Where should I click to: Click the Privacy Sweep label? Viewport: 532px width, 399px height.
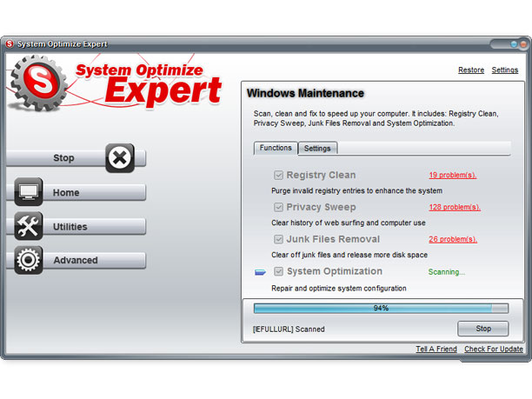click(x=321, y=207)
